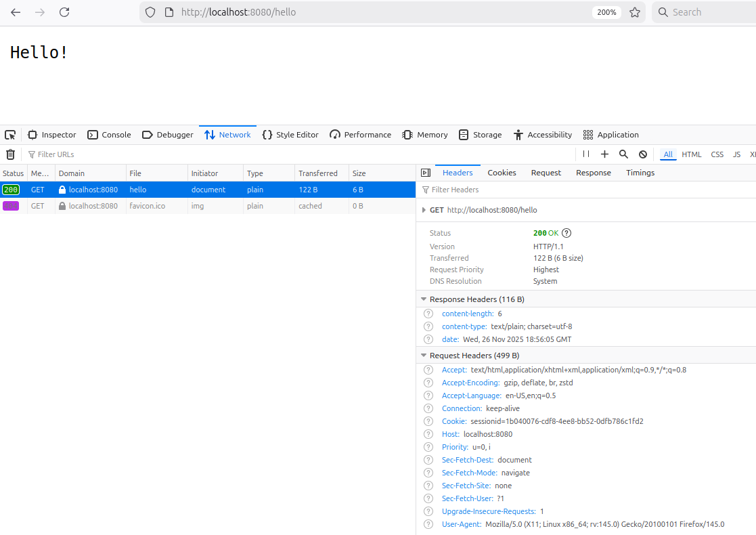Toggle the network details sidebar pane
This screenshot has height=535, width=756.
426,173
